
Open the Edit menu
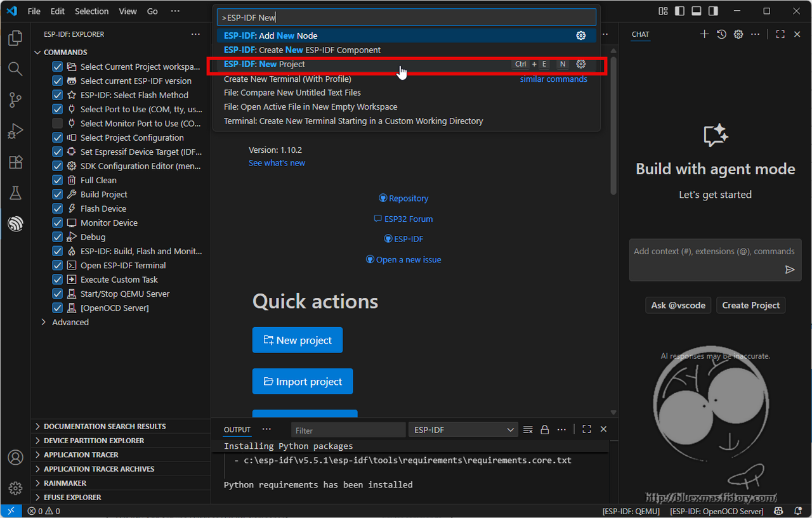click(58, 11)
